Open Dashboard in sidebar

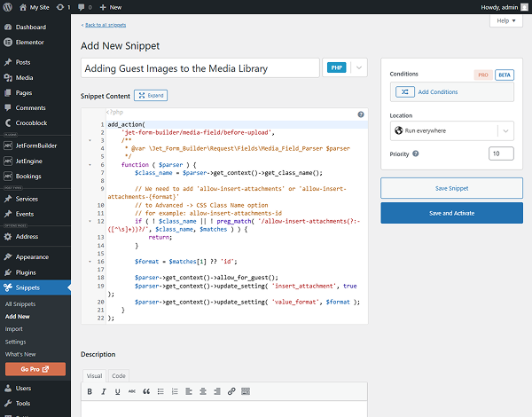pos(30,28)
